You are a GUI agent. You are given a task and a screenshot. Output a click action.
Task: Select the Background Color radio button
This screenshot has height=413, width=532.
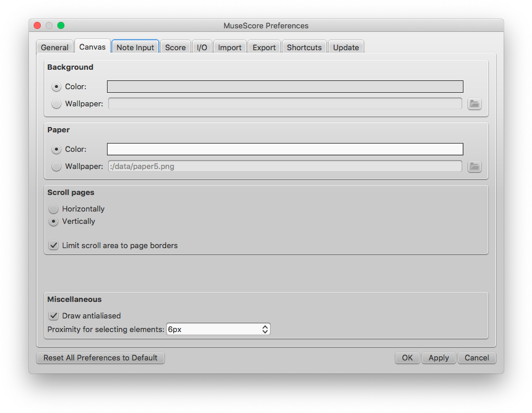pyautogui.click(x=56, y=86)
